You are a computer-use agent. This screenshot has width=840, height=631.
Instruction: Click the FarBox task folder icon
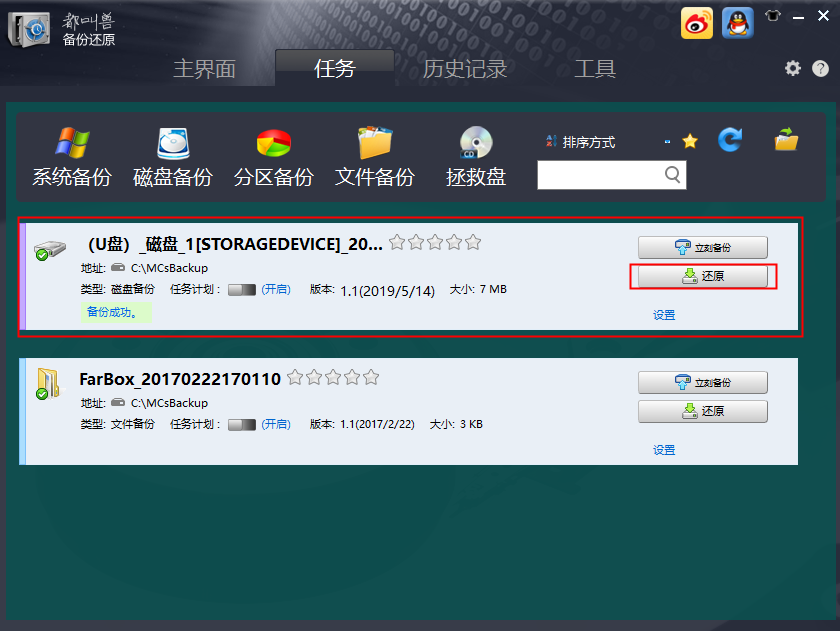click(x=48, y=384)
